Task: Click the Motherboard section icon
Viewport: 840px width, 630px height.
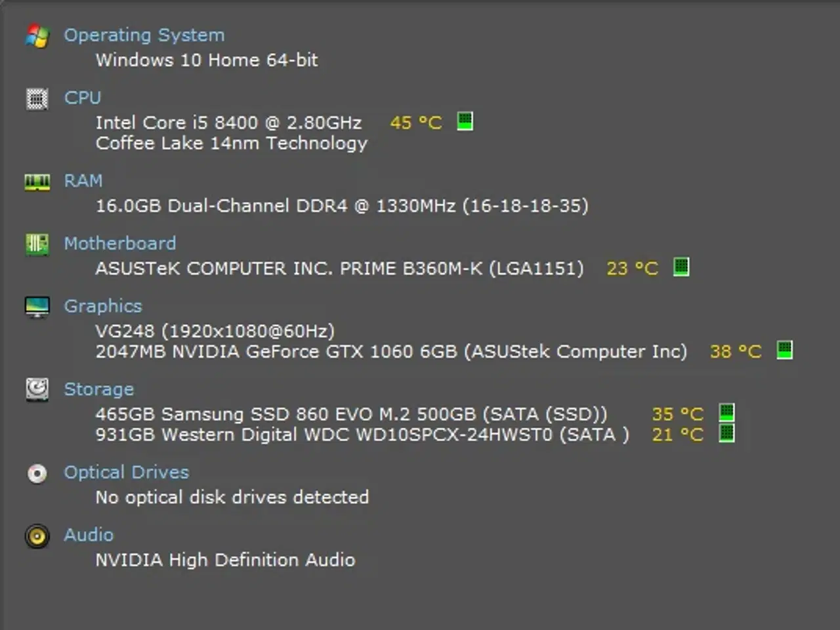Action: (x=37, y=244)
